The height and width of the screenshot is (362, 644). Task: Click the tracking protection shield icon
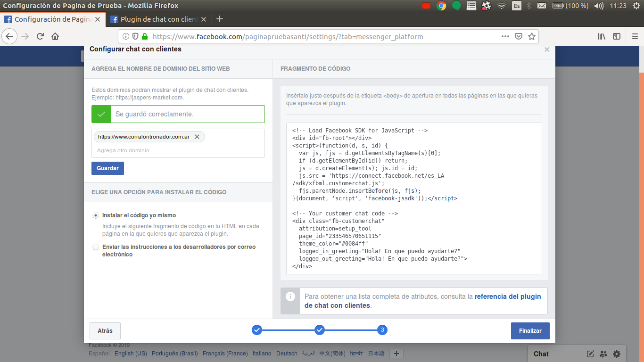click(135, 36)
